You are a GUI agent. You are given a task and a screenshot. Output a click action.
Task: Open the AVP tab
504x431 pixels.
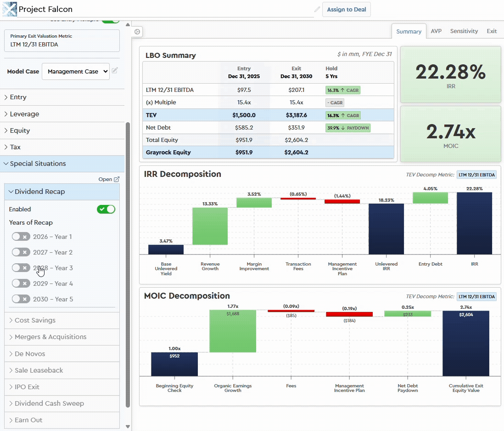(x=436, y=31)
